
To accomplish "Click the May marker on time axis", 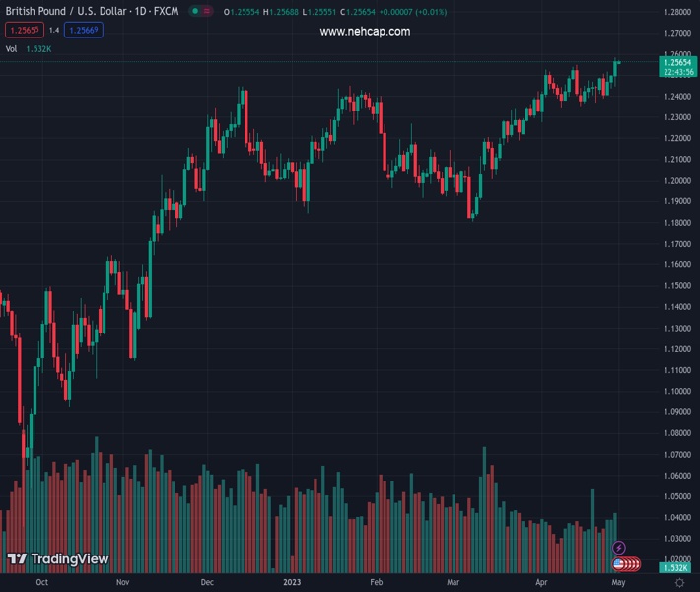I will [618, 583].
